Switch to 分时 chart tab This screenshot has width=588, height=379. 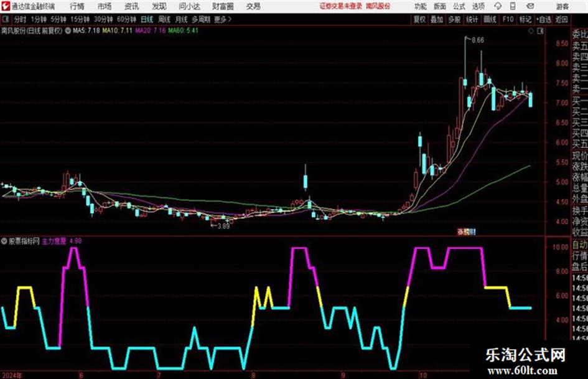[19, 19]
